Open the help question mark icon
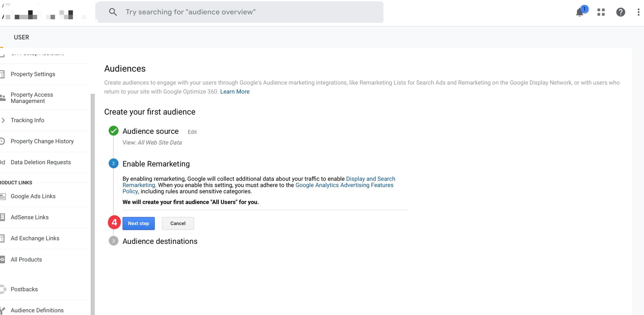The image size is (644, 315). 620,12
